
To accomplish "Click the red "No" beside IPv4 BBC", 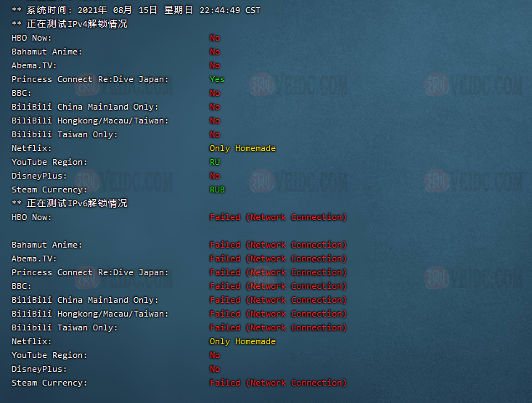I will coord(215,94).
